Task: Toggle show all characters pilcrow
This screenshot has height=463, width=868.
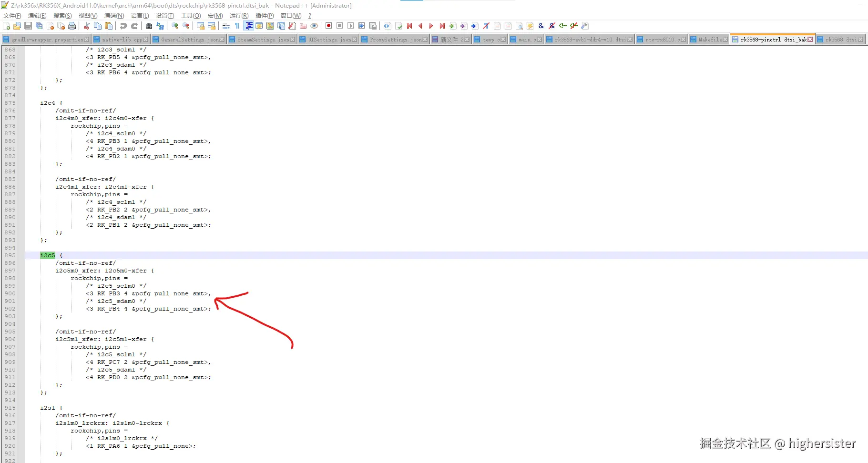Action: (237, 26)
